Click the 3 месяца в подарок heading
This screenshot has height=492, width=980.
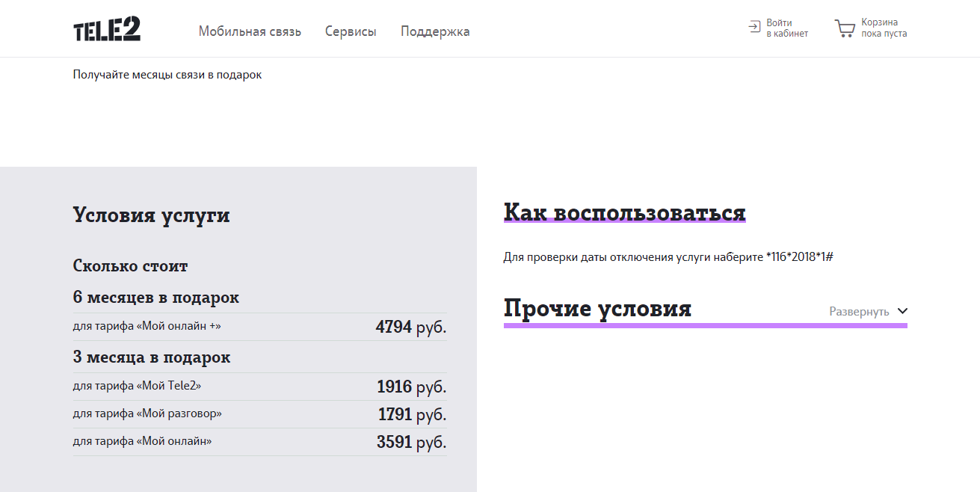click(x=152, y=357)
